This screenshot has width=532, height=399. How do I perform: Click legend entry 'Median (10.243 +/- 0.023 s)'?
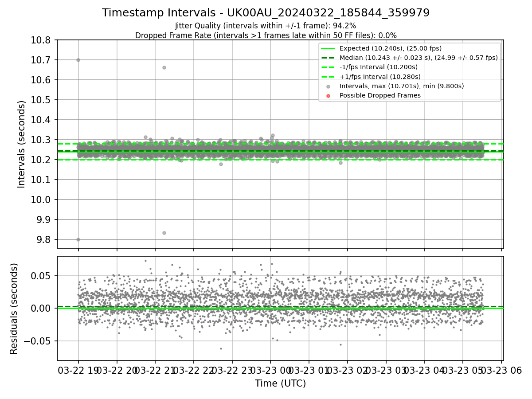pos(419,58)
